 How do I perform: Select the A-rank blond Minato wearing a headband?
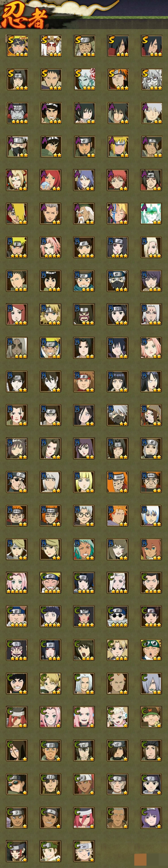click(x=118, y=147)
